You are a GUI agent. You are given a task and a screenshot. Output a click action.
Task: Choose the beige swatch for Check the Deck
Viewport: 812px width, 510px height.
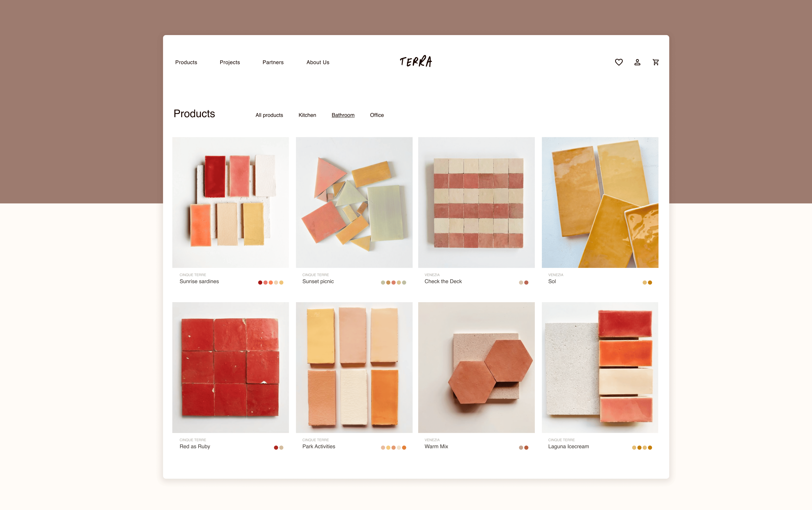521,283
